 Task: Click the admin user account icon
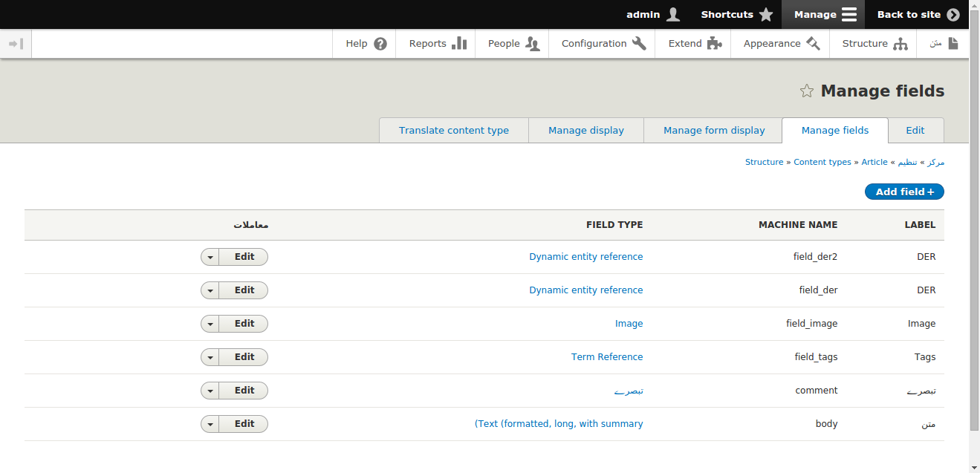pos(672,13)
